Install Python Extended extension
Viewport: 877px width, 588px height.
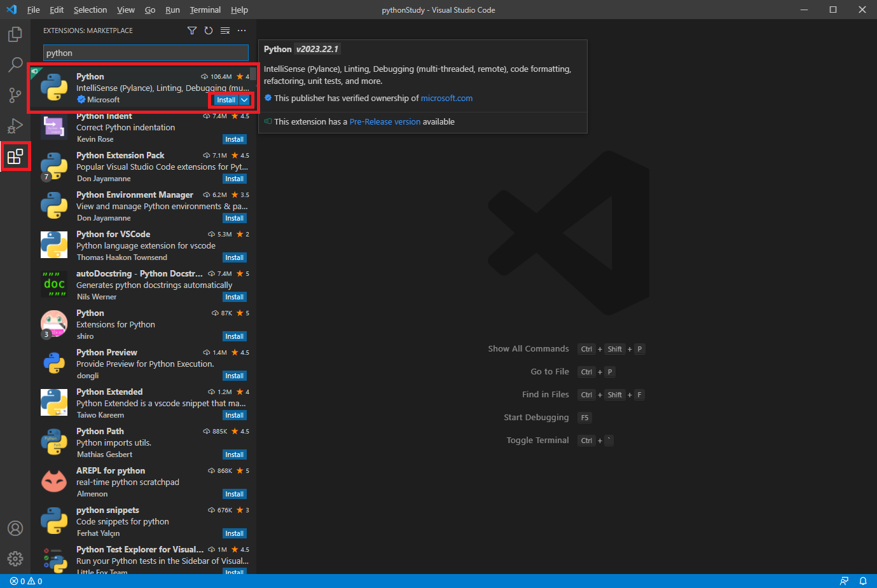point(235,415)
